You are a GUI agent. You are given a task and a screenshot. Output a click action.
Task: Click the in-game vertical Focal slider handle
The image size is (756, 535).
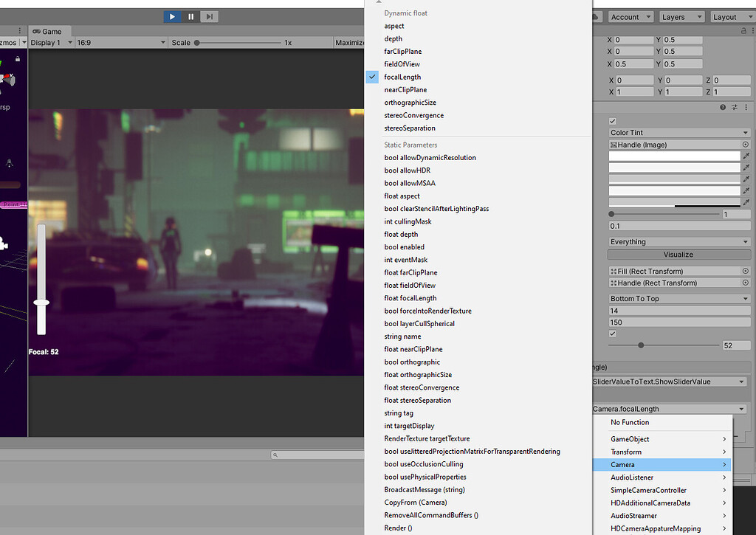click(x=41, y=303)
